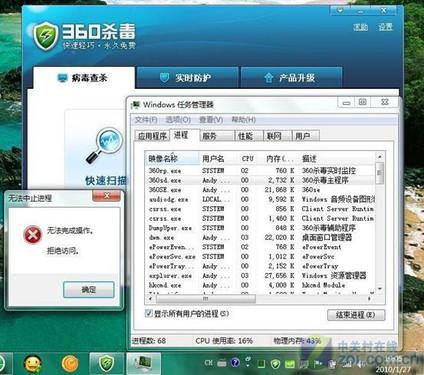Toggle 显示所有用户的进程 checkbox
424x375 pixels.
click(x=149, y=313)
